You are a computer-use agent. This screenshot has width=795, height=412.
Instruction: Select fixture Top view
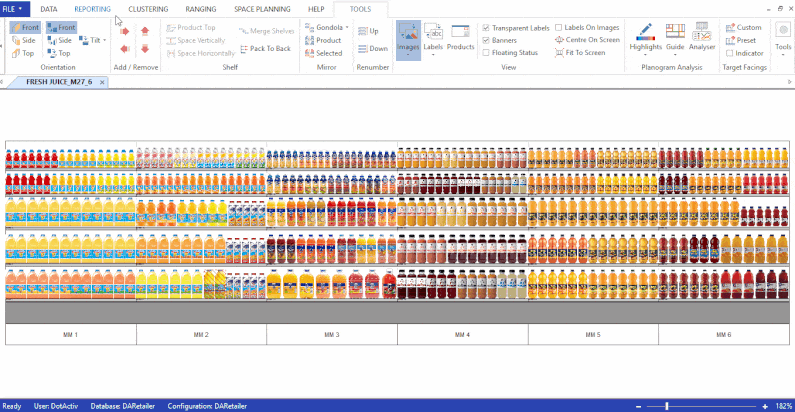point(59,53)
